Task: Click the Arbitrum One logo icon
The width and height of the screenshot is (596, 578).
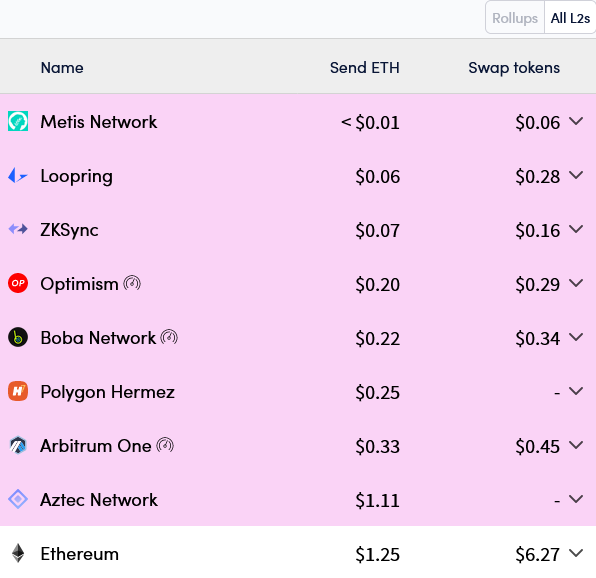Action: click(x=18, y=445)
